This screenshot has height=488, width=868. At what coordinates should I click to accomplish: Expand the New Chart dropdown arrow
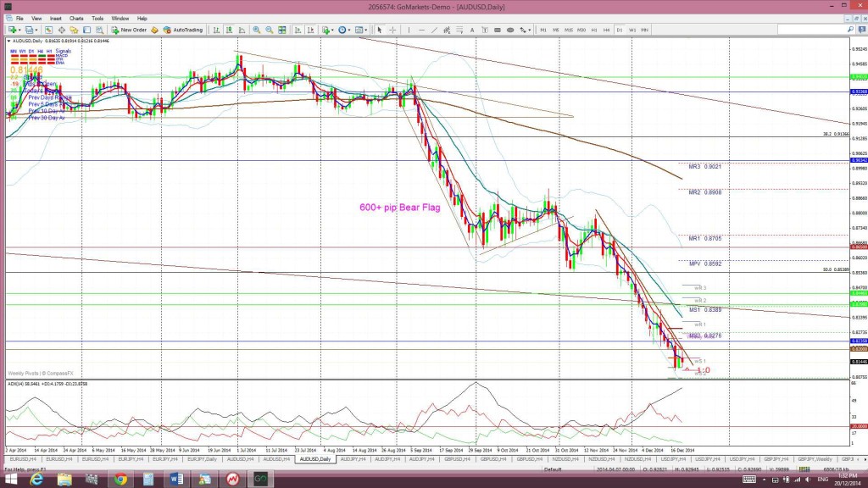[x=19, y=30]
